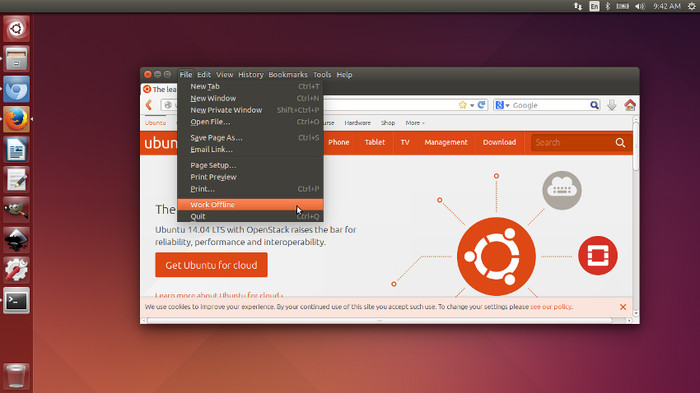This screenshot has height=393, width=700.
Task: Click the Bluetooth indicator icon
Action: point(608,6)
